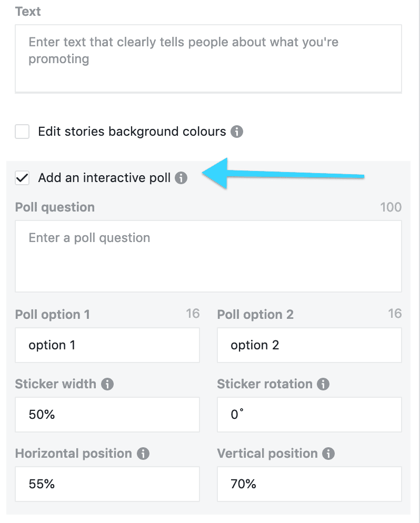The width and height of the screenshot is (420, 523).
Task: Click the Edit stories background colours label
Action: pos(132,132)
